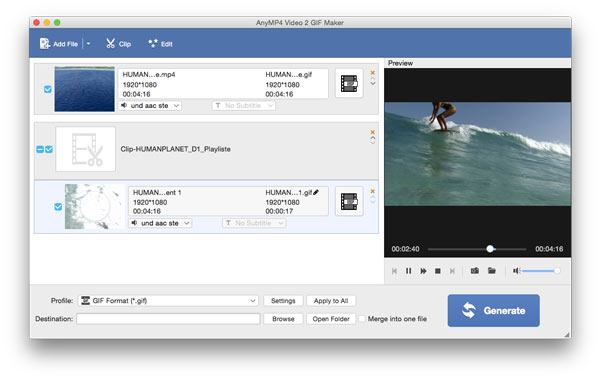This screenshot has width=600, height=380.
Task: Move Clip-HUMANPLANET_D1_Playliste group up in list
Action: point(373,138)
